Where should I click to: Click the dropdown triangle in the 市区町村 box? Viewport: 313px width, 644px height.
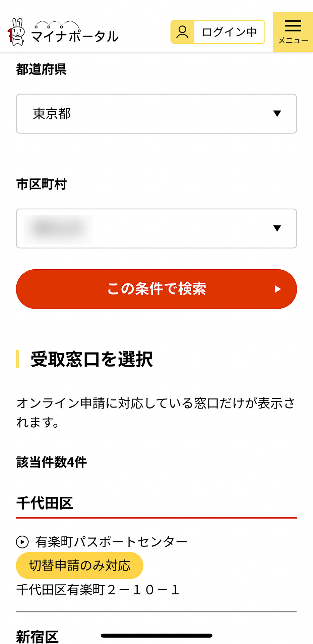[277, 228]
